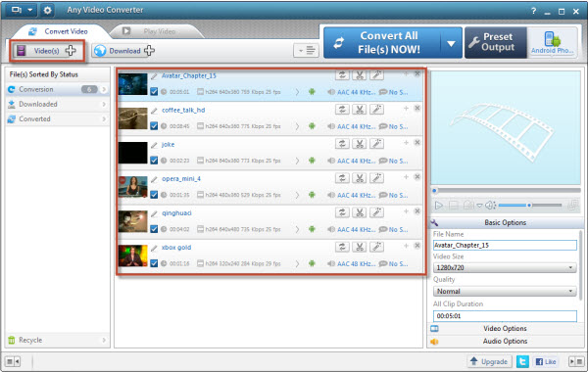Click scissors clip icon for Avatar_Chapter_15
The width and height of the screenshot is (588, 372).
(360, 75)
